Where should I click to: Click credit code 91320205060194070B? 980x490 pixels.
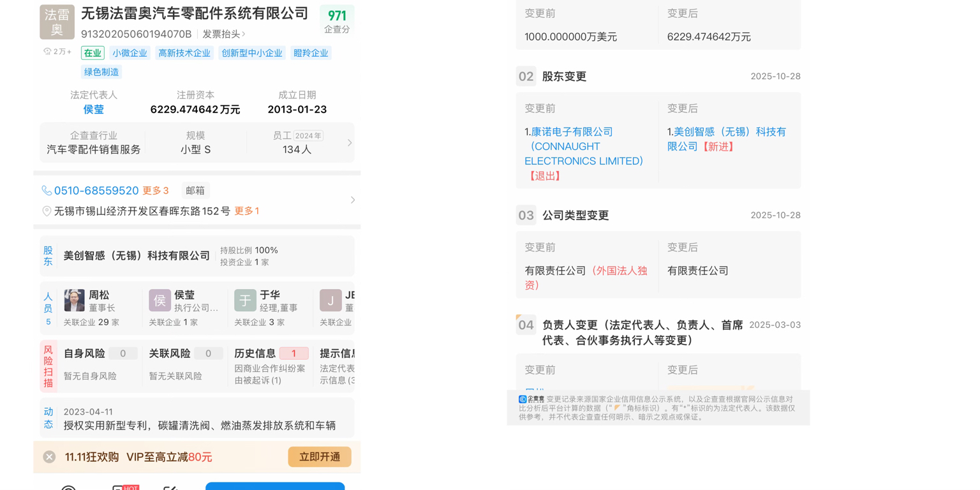pyautogui.click(x=137, y=34)
